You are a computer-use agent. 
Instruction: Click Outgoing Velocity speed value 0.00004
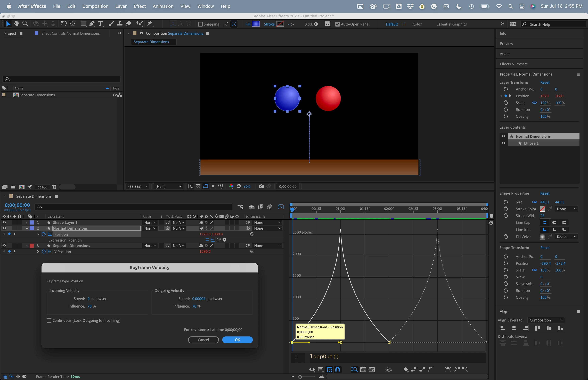click(199, 299)
